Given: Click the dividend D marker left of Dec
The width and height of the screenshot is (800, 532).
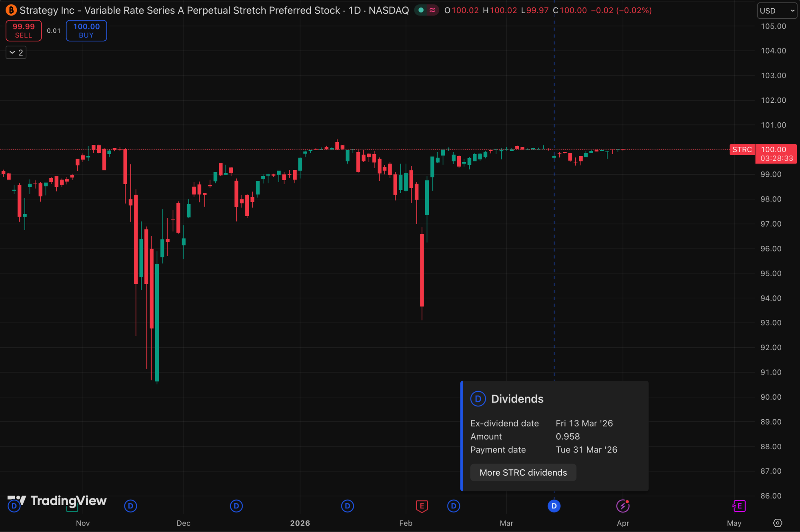Looking at the screenshot, I should coord(130,506).
